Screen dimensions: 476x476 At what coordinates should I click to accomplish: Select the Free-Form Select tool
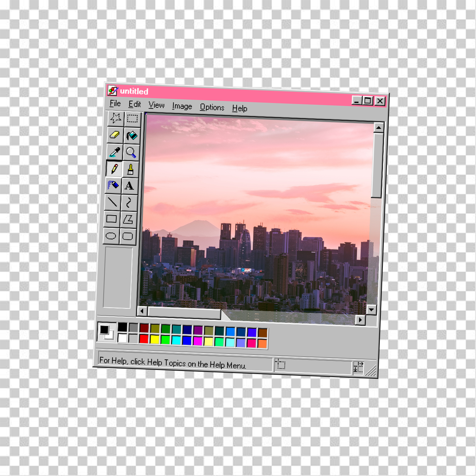tap(116, 118)
